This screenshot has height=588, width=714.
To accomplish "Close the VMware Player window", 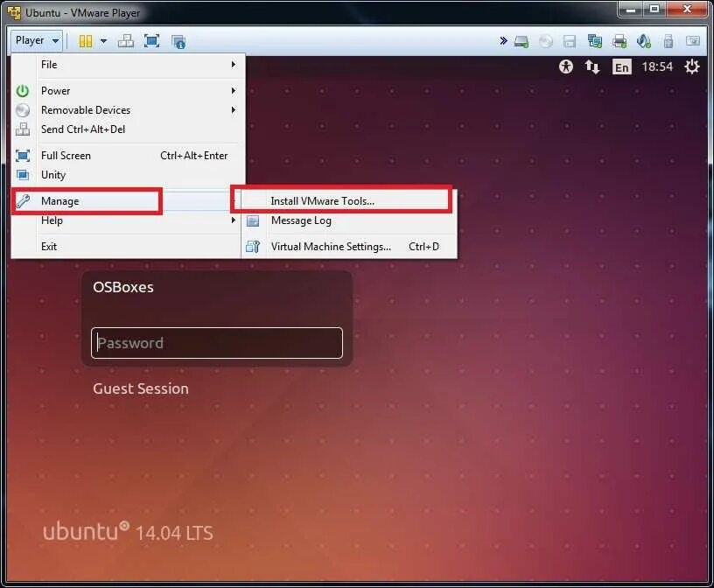I will [x=688, y=9].
